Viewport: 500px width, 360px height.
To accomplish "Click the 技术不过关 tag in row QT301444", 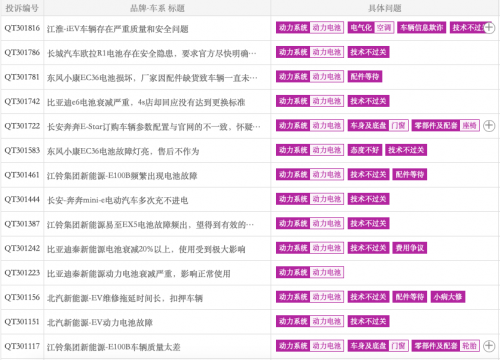I will point(368,199).
